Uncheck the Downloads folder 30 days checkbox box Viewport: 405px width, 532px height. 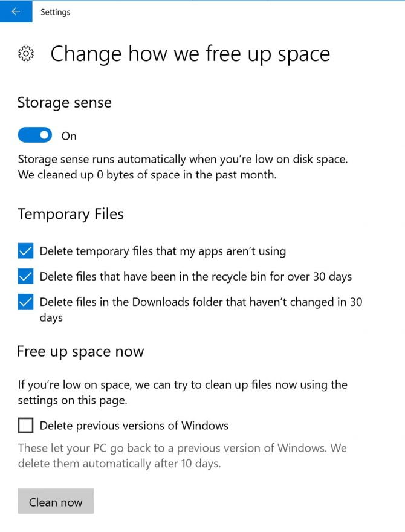(25, 302)
